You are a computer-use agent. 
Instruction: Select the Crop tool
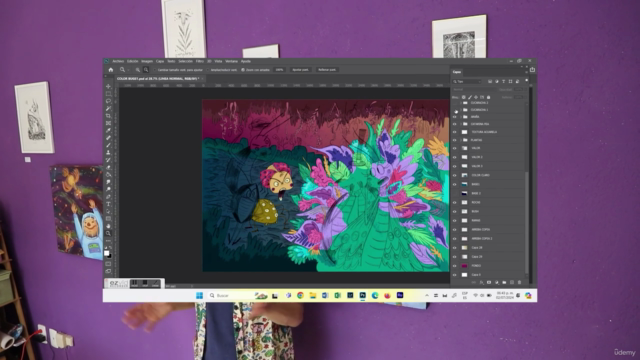[x=108, y=116]
